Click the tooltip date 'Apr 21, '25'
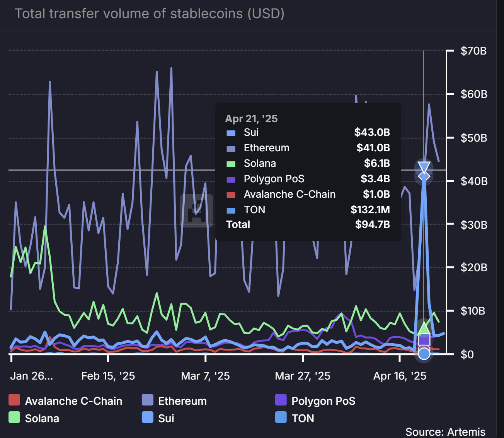This screenshot has width=504, height=438. coord(251,119)
